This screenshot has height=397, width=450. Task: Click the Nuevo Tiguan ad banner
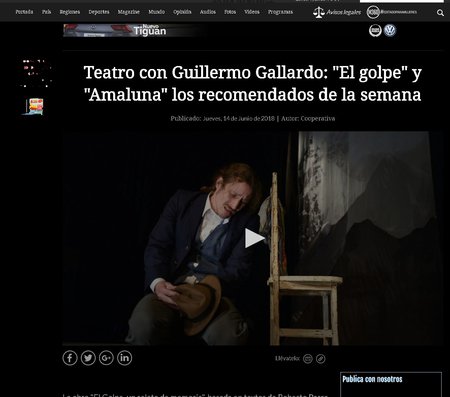click(132, 30)
